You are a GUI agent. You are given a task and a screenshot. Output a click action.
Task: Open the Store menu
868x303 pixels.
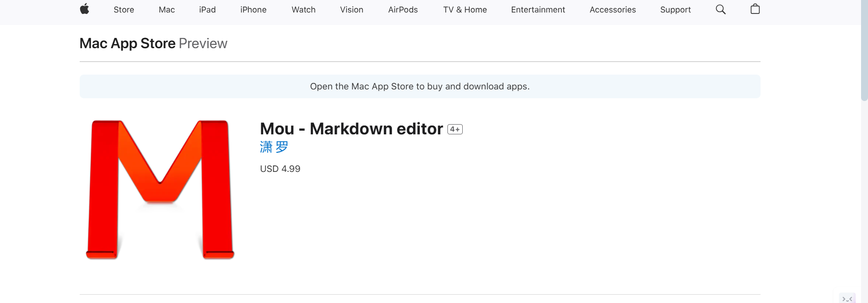[x=124, y=10]
